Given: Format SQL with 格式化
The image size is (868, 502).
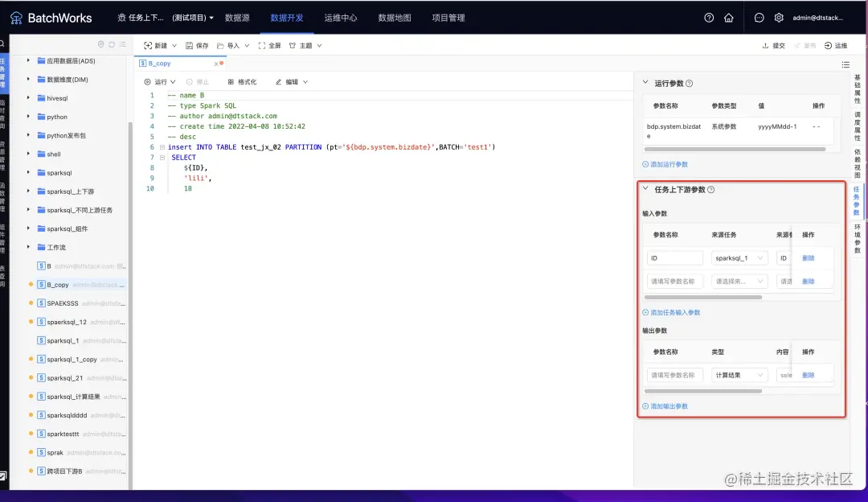Looking at the screenshot, I should coord(242,82).
